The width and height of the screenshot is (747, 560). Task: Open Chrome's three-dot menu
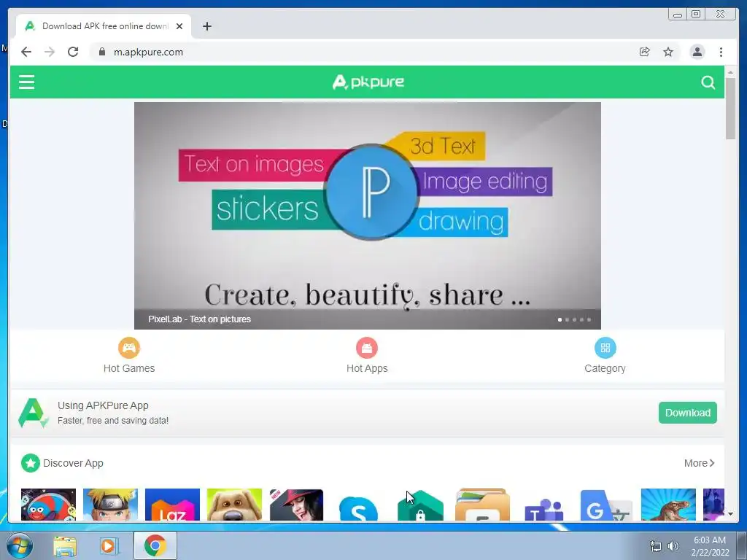tap(721, 52)
